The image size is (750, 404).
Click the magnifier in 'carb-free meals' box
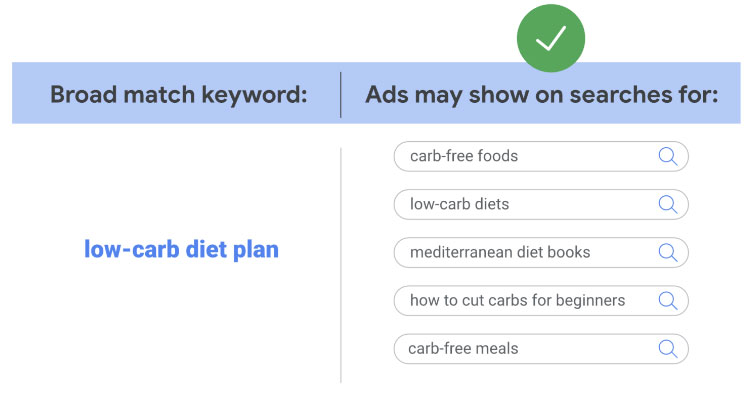[668, 349]
